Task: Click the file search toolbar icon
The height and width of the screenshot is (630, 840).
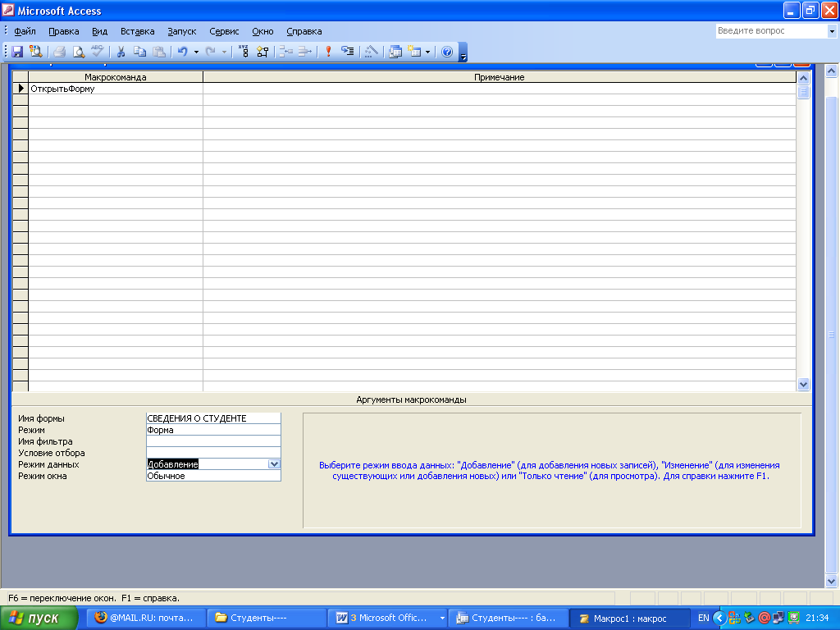Action: pos(36,52)
